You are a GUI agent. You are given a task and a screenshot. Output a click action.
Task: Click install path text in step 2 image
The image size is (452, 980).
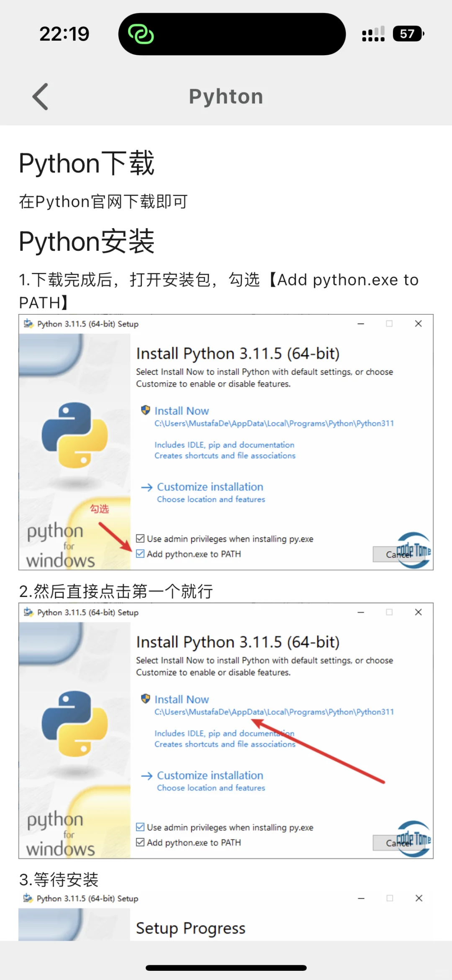pyautogui.click(x=274, y=712)
